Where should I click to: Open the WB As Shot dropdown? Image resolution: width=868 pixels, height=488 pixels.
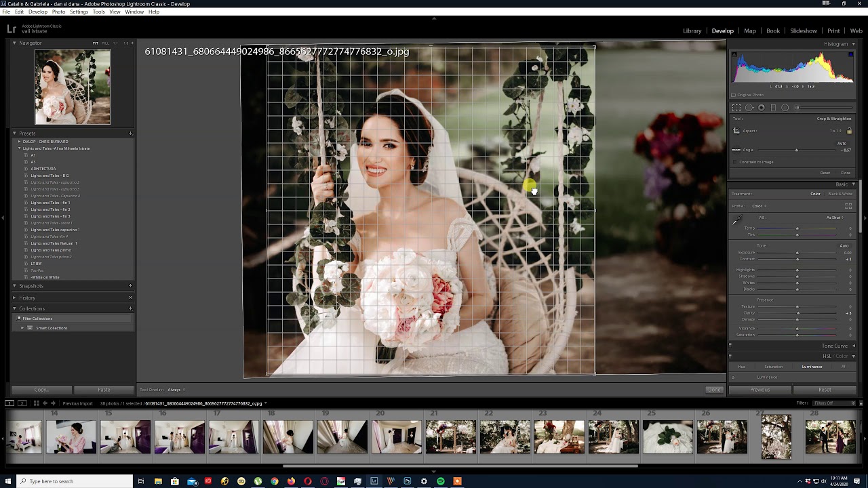[835, 218]
